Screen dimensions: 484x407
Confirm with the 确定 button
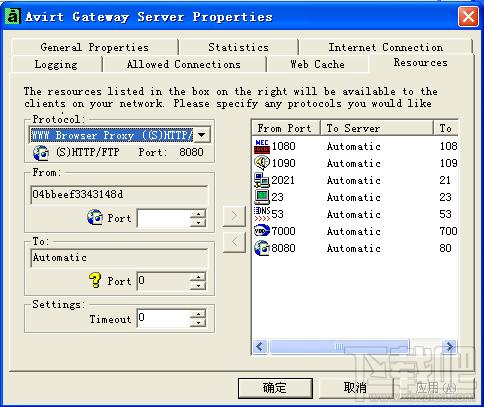click(275, 388)
